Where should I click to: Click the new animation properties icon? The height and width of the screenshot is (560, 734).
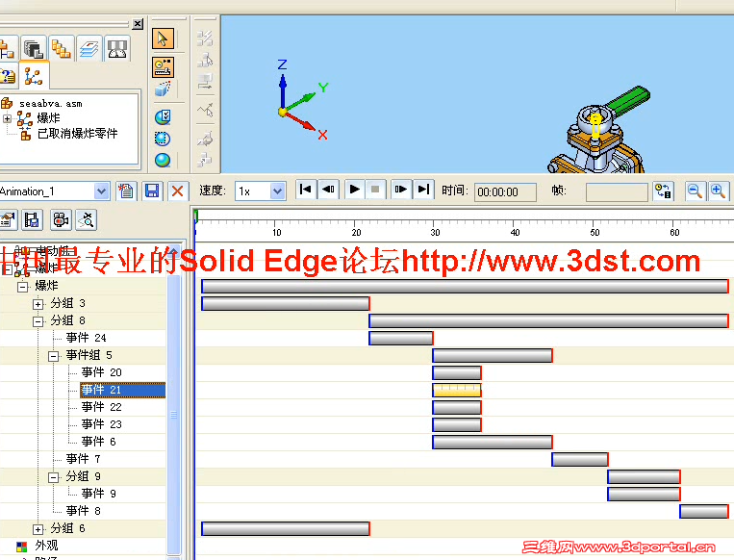pyautogui.click(x=126, y=191)
